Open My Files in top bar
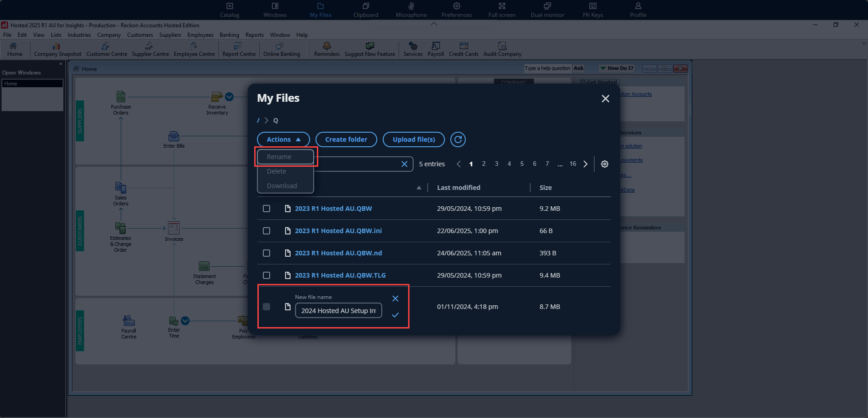This screenshot has height=418, width=868. point(321,10)
